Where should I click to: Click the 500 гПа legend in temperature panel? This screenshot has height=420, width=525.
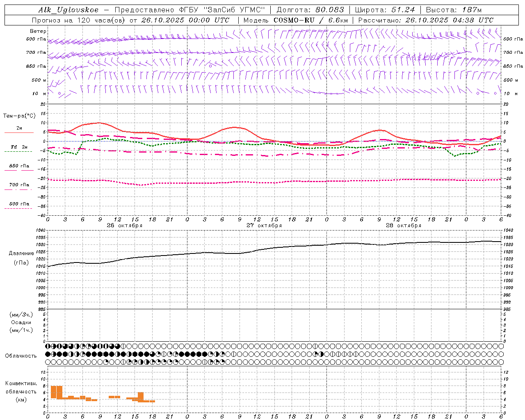(x=19, y=204)
